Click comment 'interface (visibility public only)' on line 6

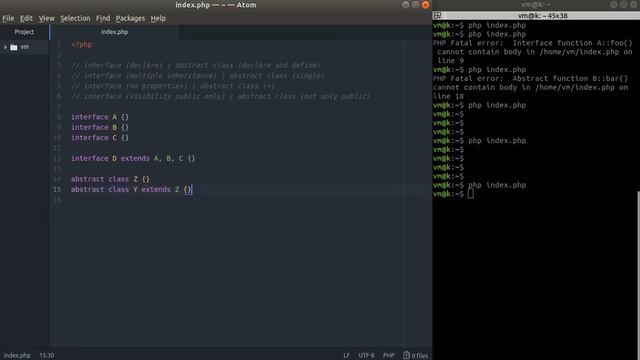(154, 96)
